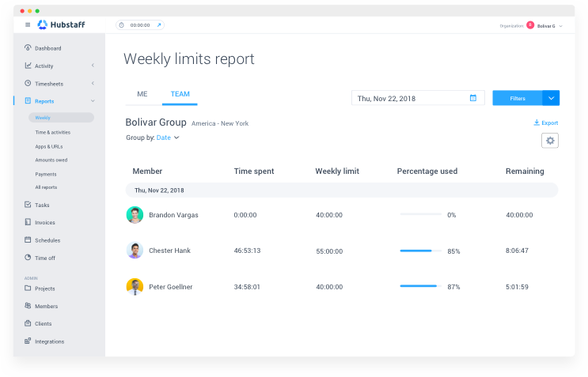The image size is (588, 377).
Task: Click the Members people icon
Action: tap(28, 306)
